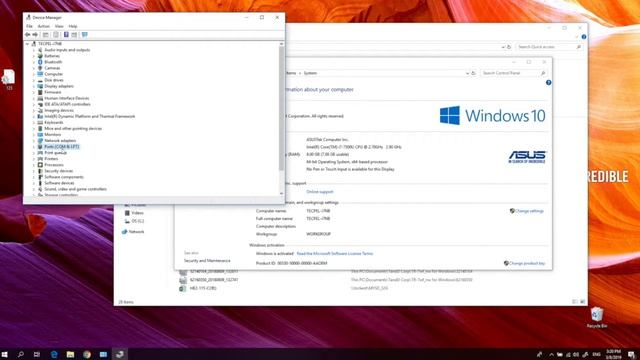This screenshot has height=360, width=640.
Task: Click the help icon in System window
Action: [549, 82]
